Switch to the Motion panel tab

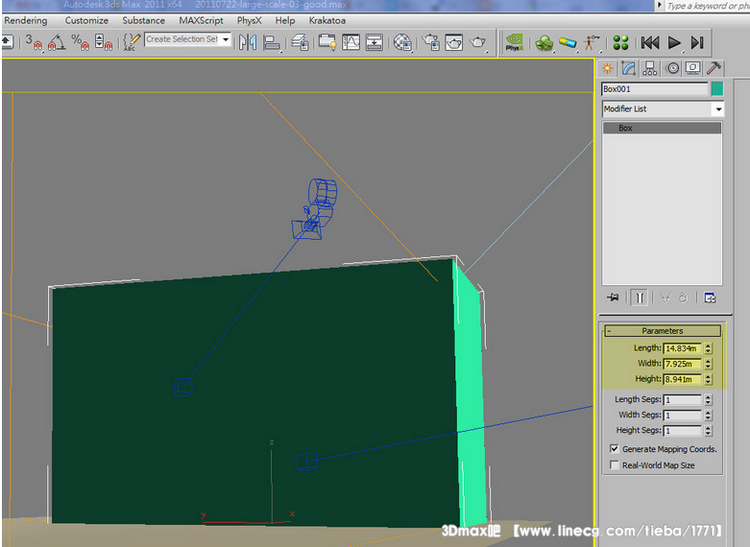[x=673, y=68]
